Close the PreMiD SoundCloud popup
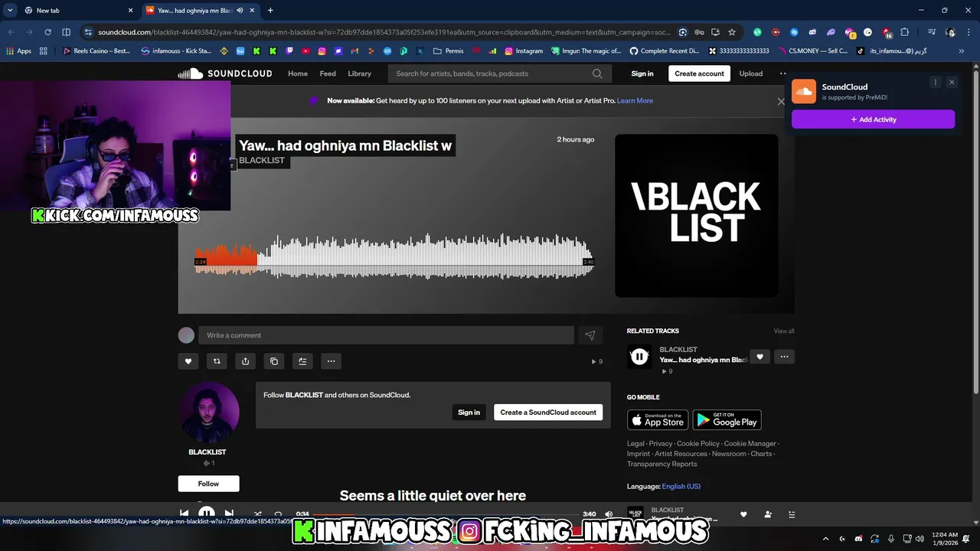 [x=952, y=82]
